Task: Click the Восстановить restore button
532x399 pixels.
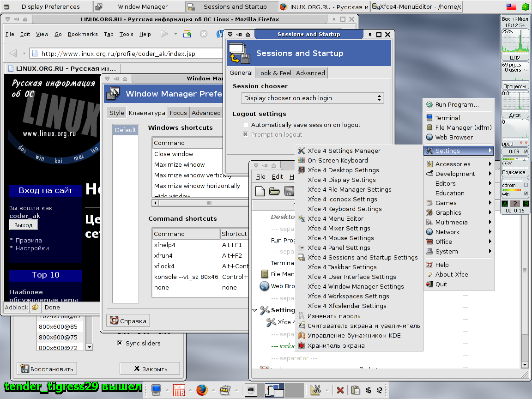Action: 47,369
